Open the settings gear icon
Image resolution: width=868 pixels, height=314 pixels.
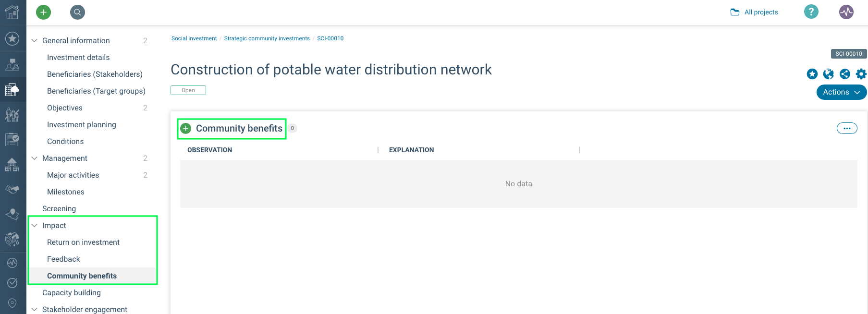click(861, 74)
